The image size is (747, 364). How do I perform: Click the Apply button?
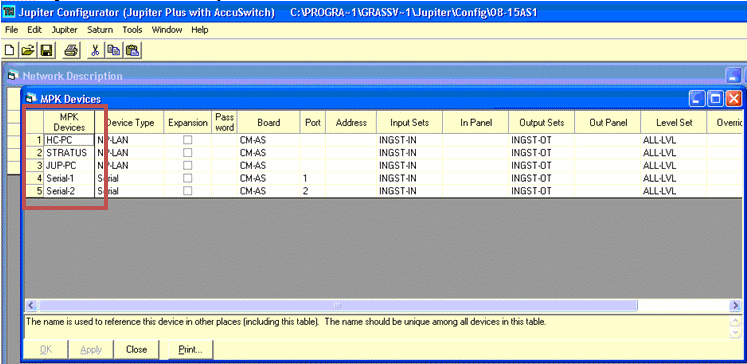91,350
